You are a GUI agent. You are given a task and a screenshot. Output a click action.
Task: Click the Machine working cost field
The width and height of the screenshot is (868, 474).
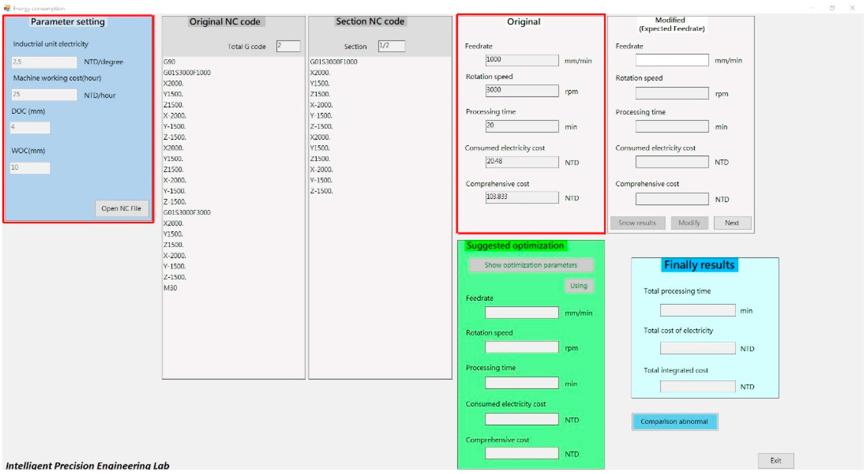point(44,94)
